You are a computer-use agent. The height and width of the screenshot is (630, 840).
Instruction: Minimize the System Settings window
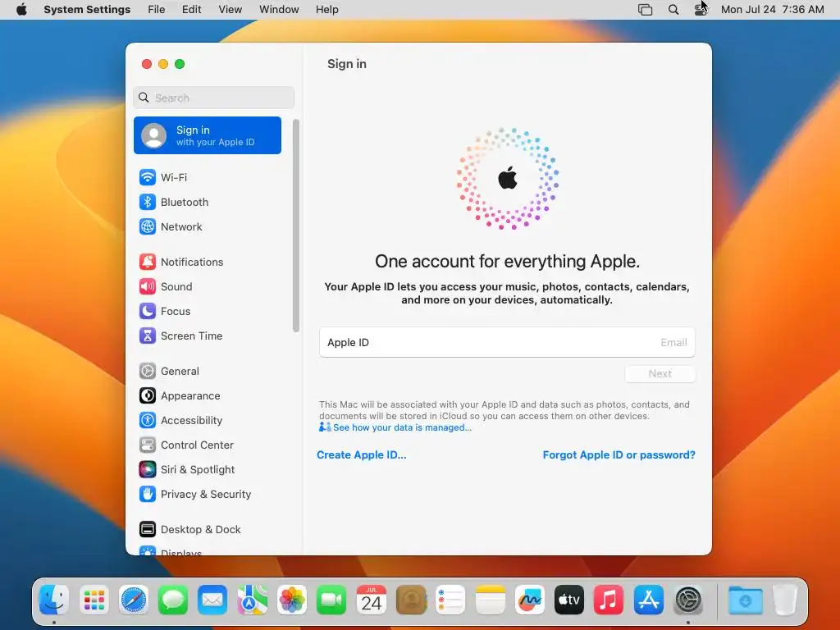pos(163,64)
